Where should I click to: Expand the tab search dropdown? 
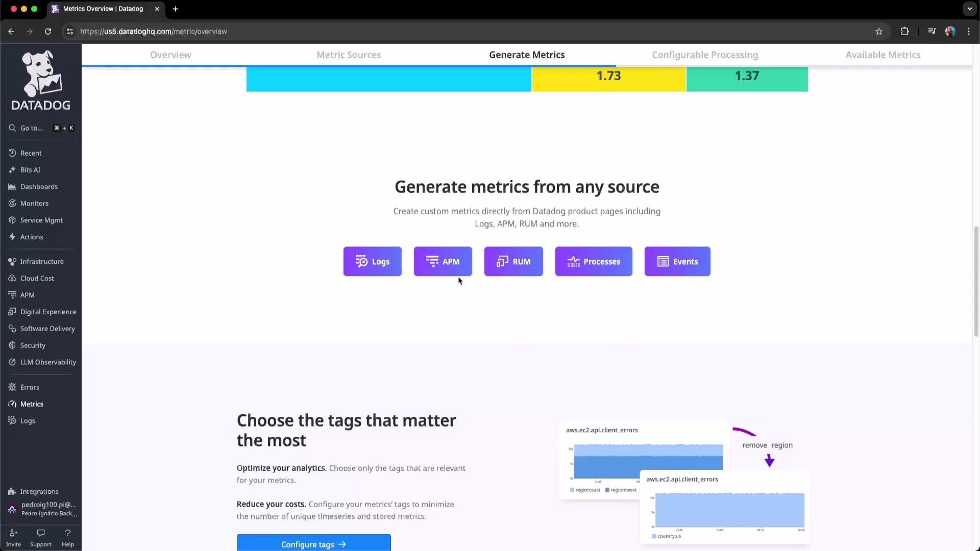pyautogui.click(x=969, y=9)
